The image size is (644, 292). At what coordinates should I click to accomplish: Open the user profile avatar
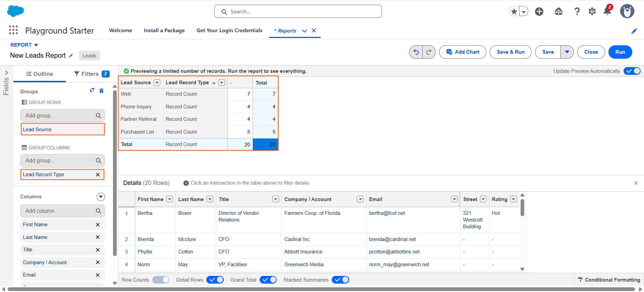point(627,11)
